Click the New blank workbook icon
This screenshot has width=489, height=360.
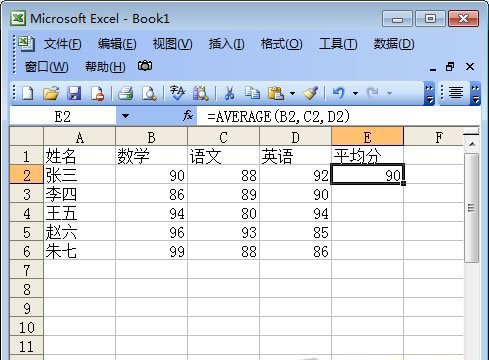[27, 93]
